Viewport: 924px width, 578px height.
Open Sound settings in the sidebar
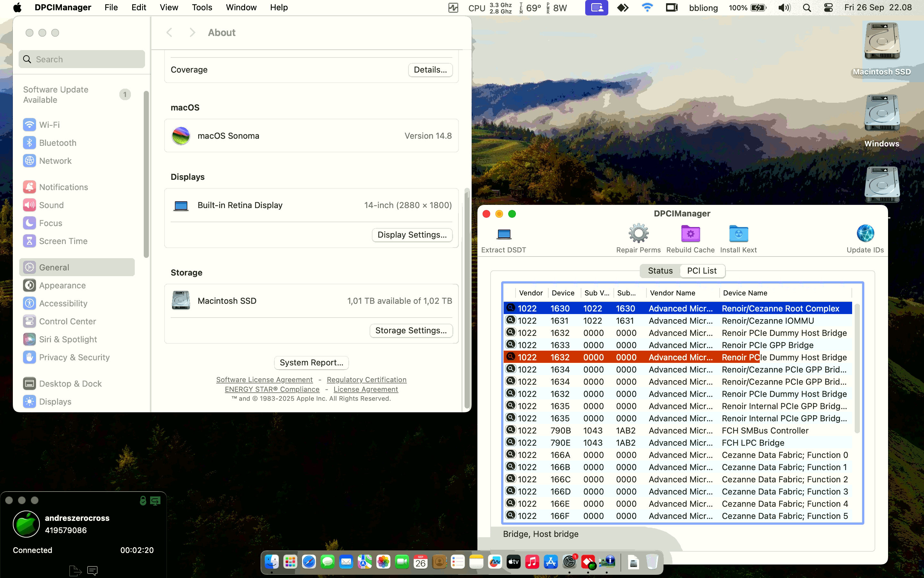77,205
